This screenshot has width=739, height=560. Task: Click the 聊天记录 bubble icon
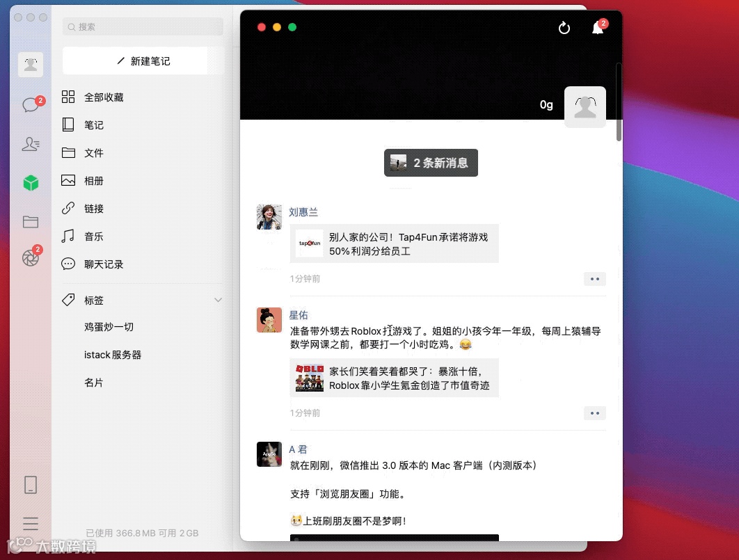pyautogui.click(x=68, y=264)
